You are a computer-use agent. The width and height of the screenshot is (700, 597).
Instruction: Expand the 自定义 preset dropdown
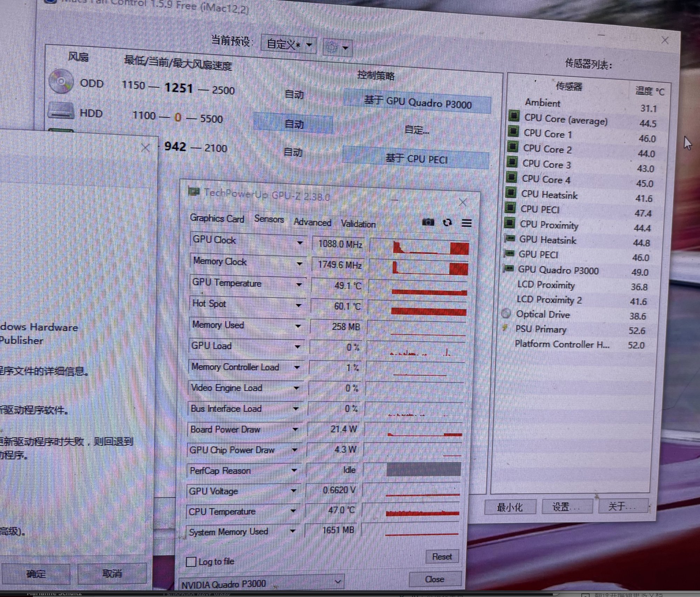point(288,44)
